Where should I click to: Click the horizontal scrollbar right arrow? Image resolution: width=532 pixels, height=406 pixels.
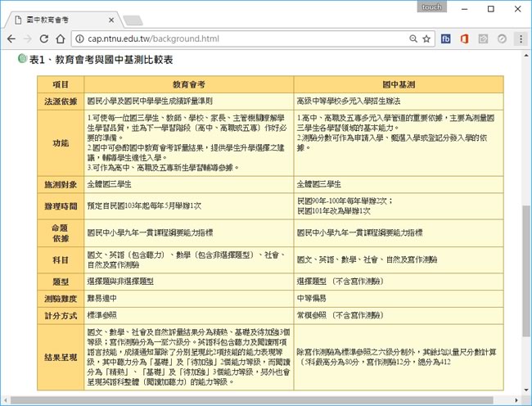(x=516, y=400)
